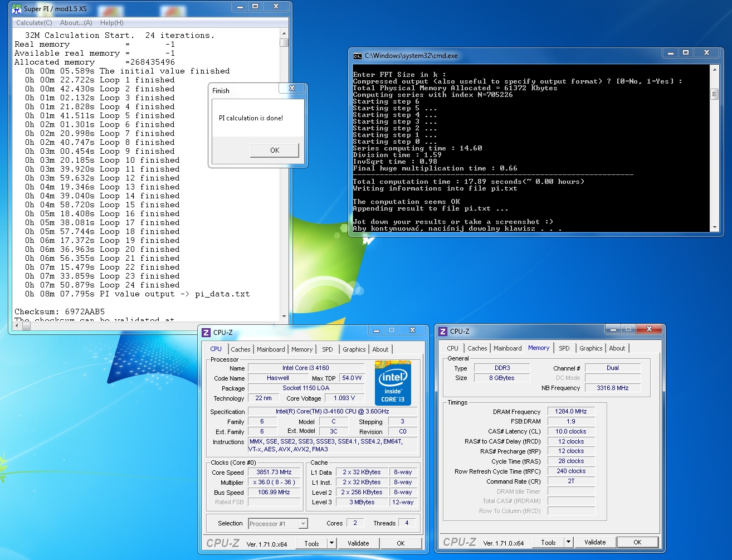Click the Intel Core i3 logo badge
The height and width of the screenshot is (560, 732).
tap(393, 383)
